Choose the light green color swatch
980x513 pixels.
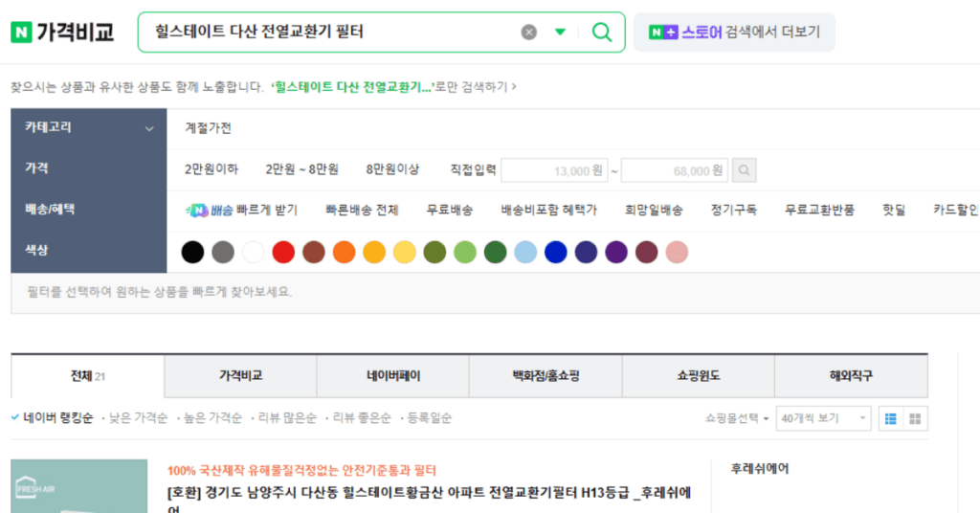465,253
